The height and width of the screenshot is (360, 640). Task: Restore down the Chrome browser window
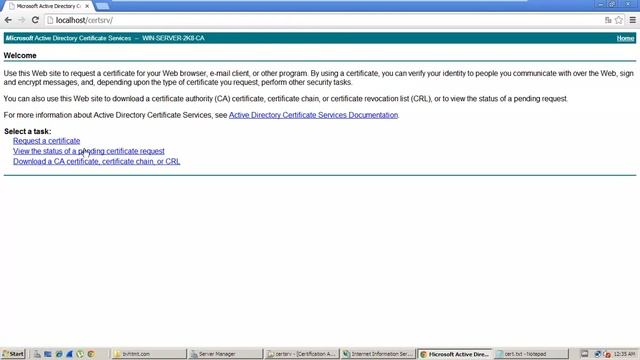(x=612, y=4)
